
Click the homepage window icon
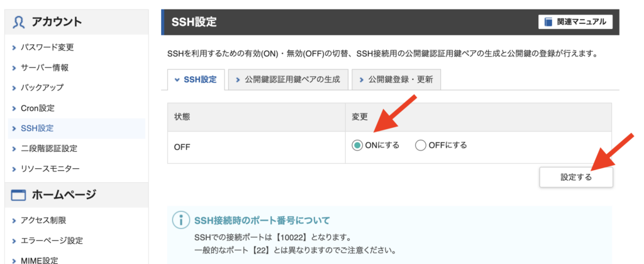tap(18, 195)
